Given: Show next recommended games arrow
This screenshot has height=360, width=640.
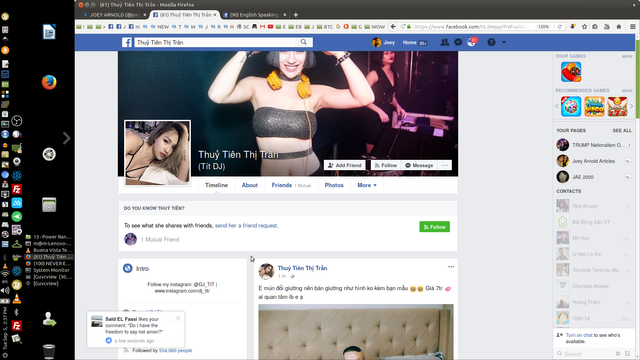Looking at the screenshot, I should tap(631, 107).
